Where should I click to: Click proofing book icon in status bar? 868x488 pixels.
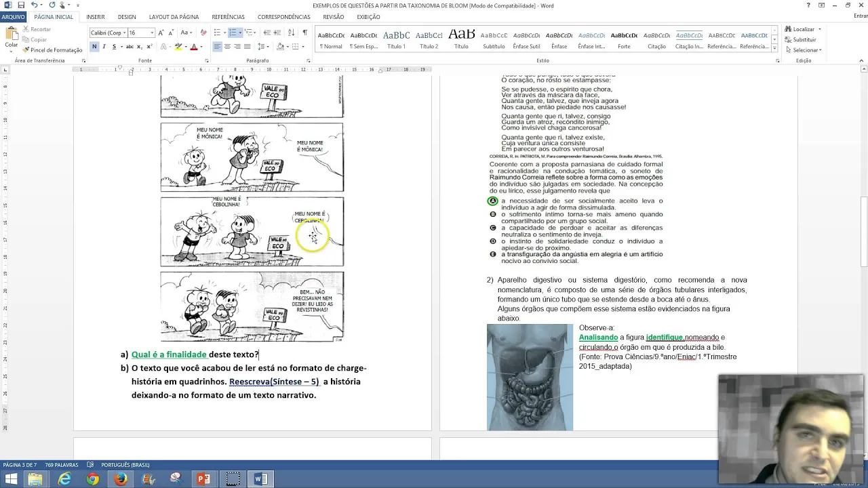pyautogui.click(x=92, y=465)
